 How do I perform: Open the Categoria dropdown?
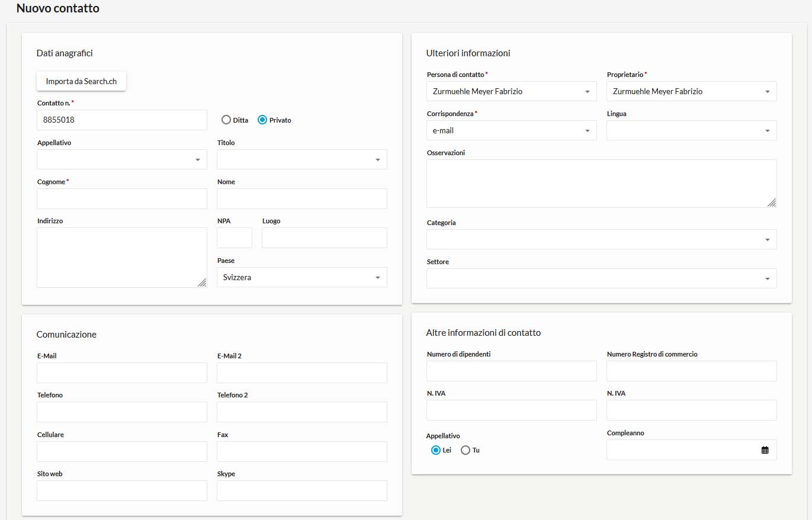[601, 239]
